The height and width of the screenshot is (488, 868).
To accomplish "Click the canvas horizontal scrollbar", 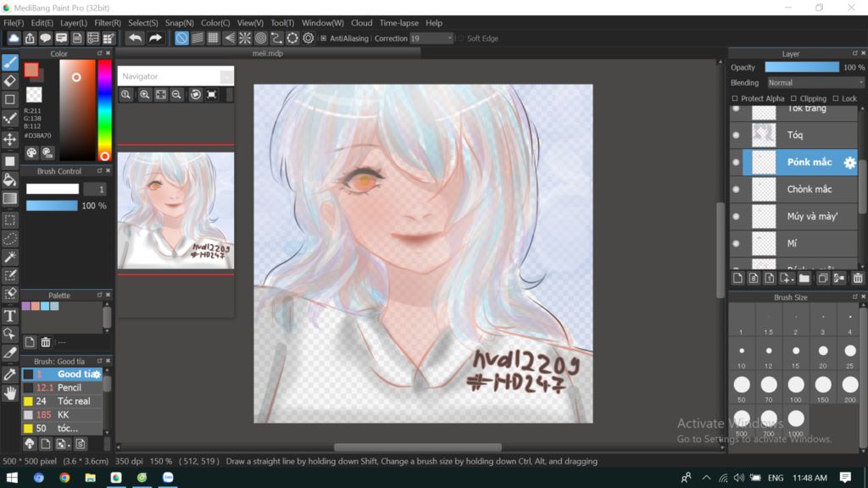I will (x=418, y=447).
